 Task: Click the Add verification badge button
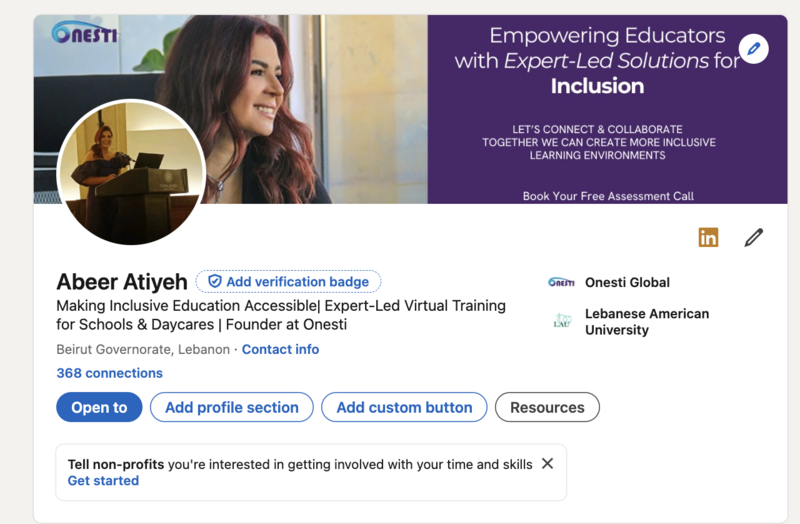pos(288,282)
